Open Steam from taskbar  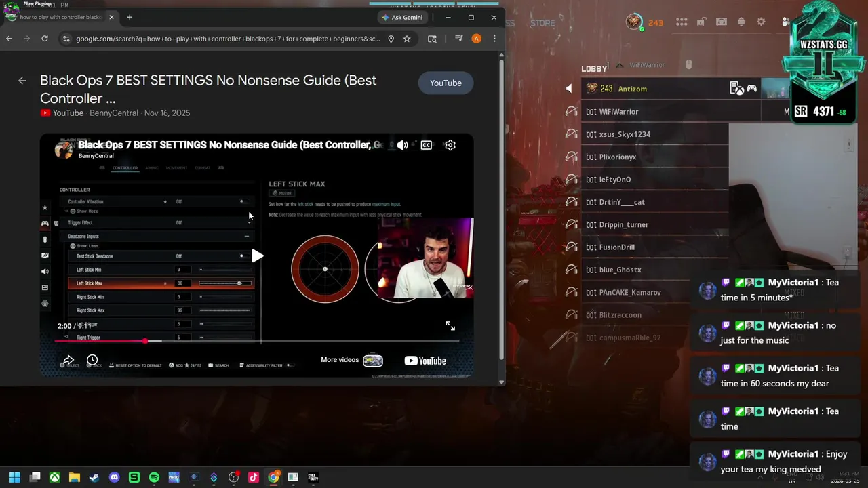[x=94, y=477]
